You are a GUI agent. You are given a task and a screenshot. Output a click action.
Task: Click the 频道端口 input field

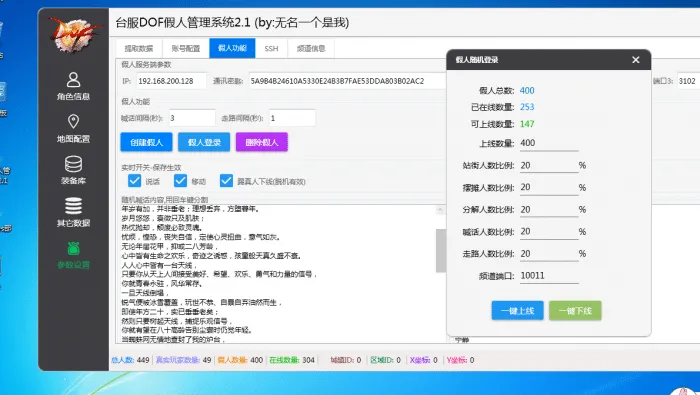[x=549, y=276]
